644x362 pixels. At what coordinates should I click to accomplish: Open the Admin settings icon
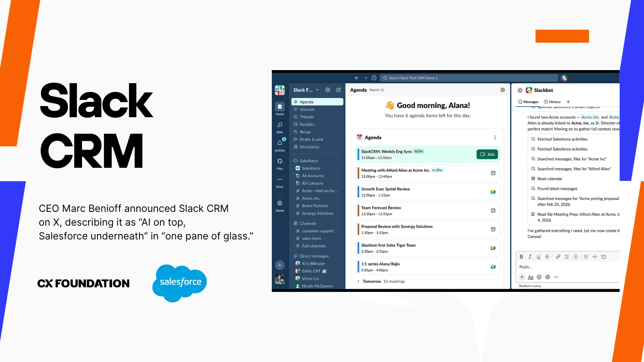click(x=279, y=204)
